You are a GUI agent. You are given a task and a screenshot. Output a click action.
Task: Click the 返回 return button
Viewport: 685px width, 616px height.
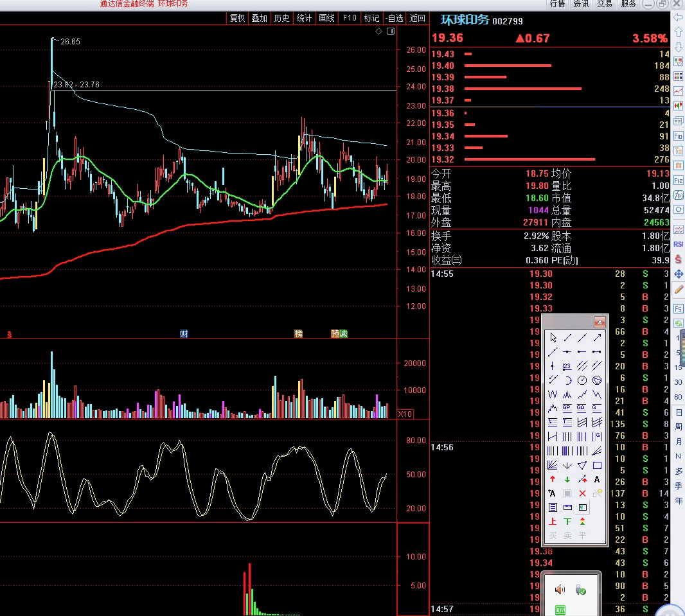point(417,18)
